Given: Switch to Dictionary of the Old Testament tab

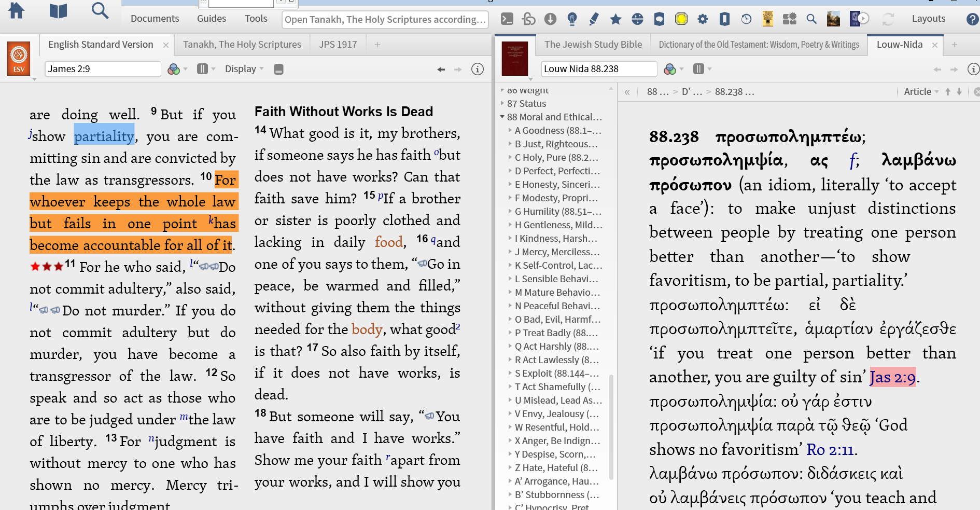Looking at the screenshot, I should click(x=759, y=45).
